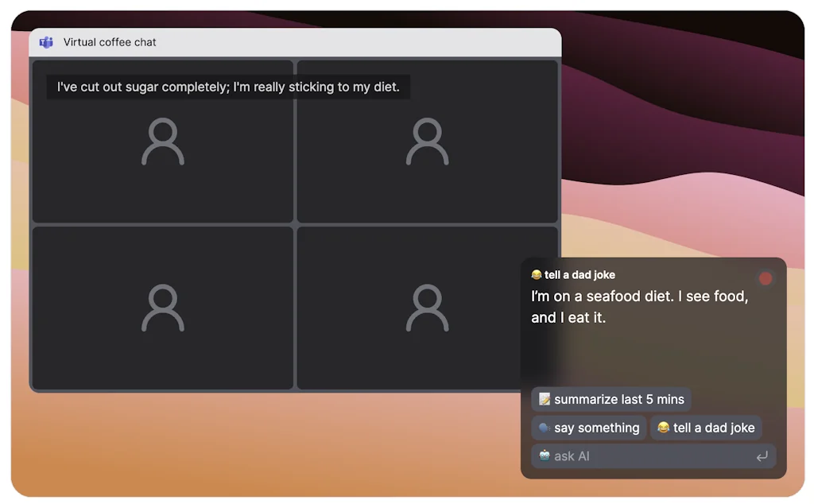Click the summarize last 5 mins button
Screen dimensions: 814x504
(x=611, y=399)
